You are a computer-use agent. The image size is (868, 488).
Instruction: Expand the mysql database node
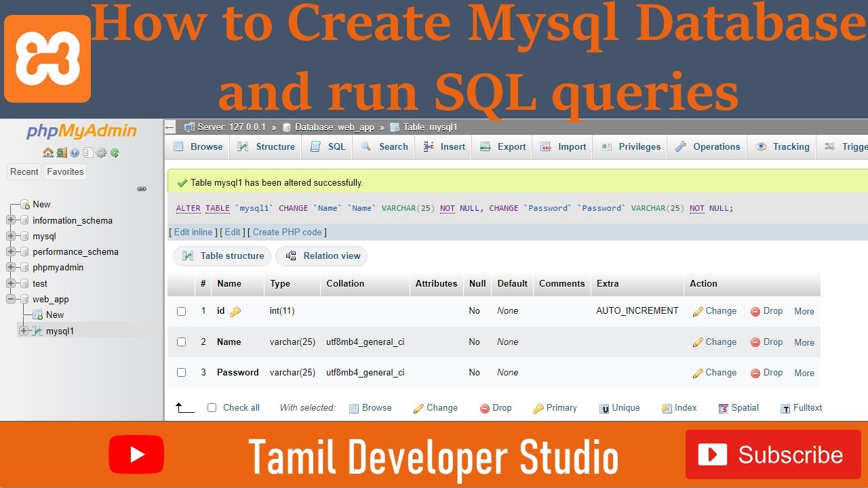pyautogui.click(x=11, y=236)
